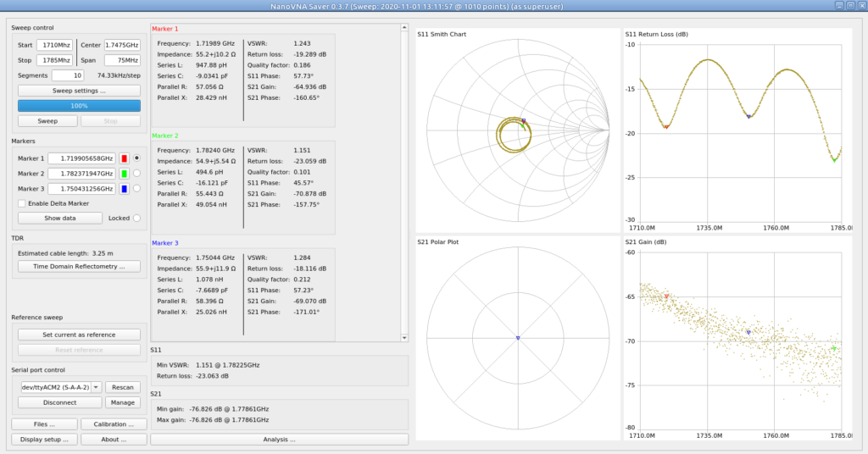
Task: Open Time Domain Reflectometry window
Action: 79,266
